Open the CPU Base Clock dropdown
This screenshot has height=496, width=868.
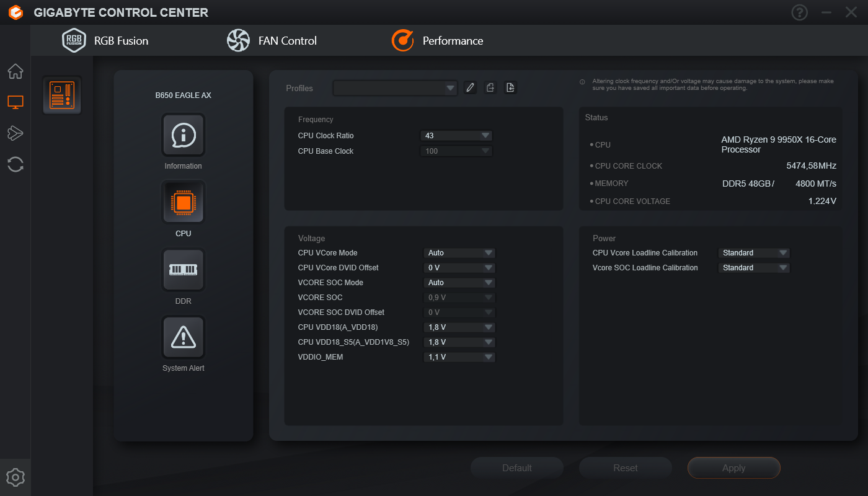tap(456, 151)
